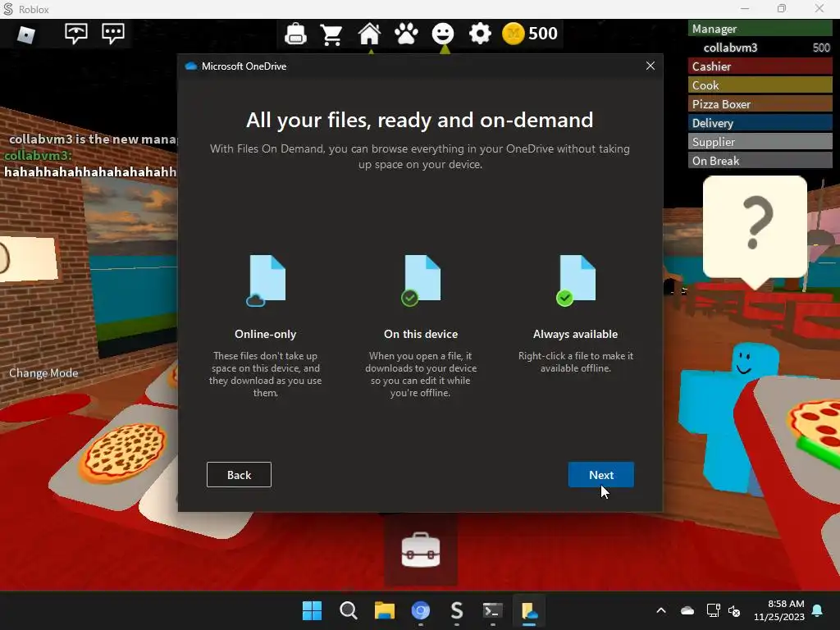The width and height of the screenshot is (840, 630).
Task: Open the smiley face emotes icon
Action: point(442,34)
